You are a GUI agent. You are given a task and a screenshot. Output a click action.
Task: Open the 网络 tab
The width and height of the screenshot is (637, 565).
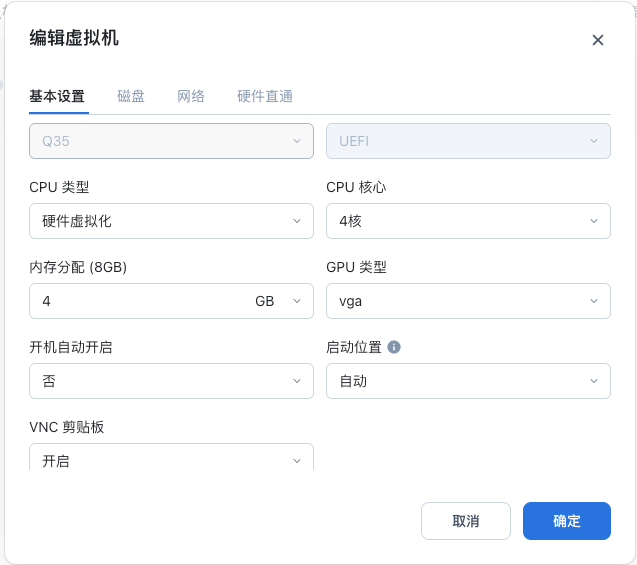pyautogui.click(x=191, y=96)
